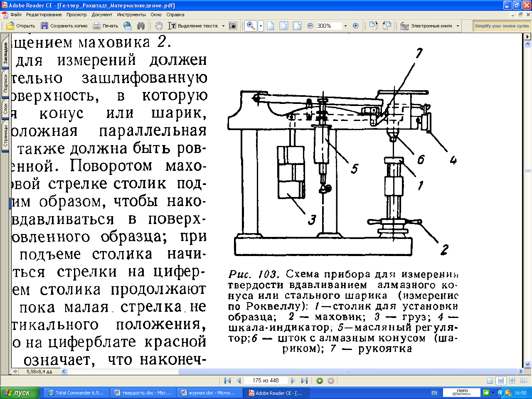Select Single Page layout icon
This screenshot has height=399, width=532.
490,380
